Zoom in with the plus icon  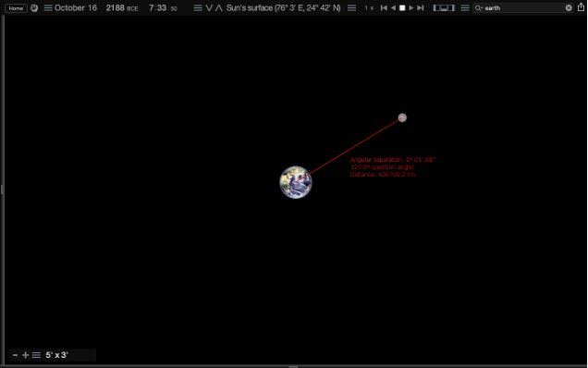[26, 355]
